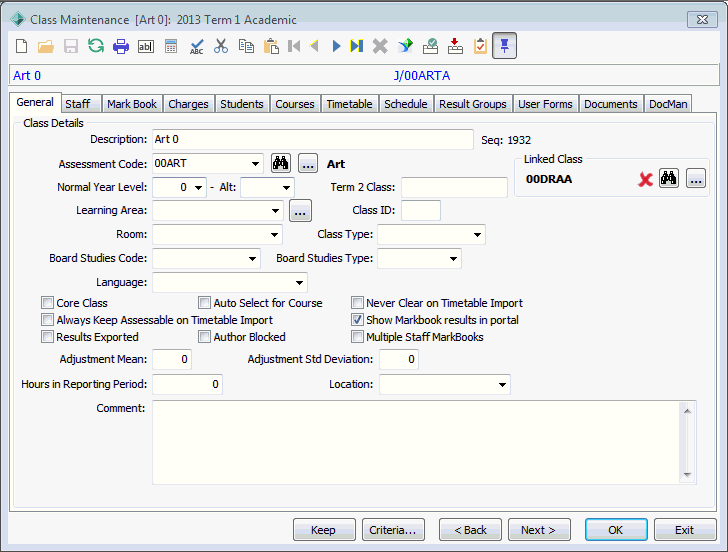Click the Keep button

pos(324,530)
